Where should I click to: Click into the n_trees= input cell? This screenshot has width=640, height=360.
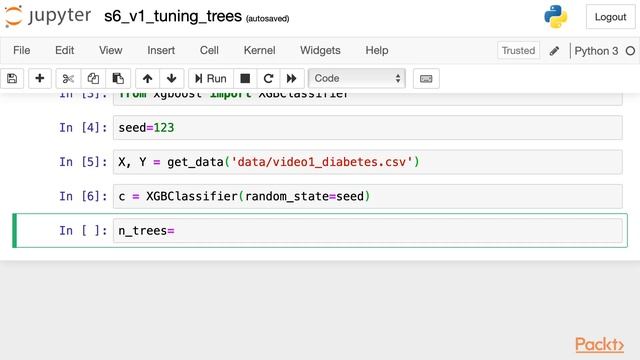(368, 231)
